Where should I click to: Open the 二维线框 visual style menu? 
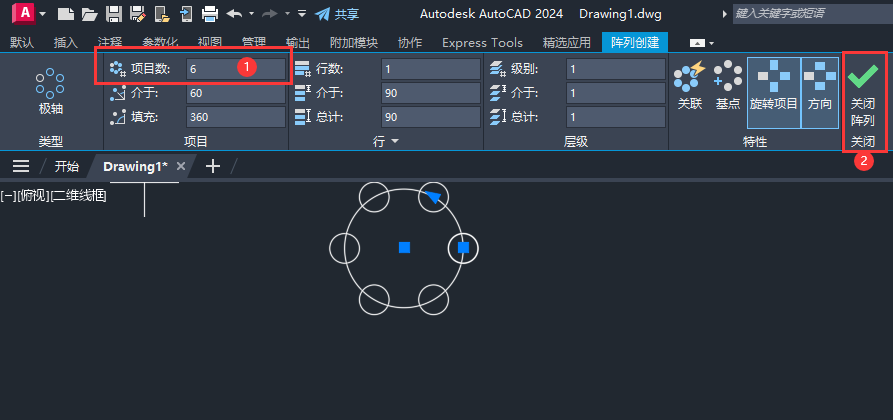[x=79, y=196]
